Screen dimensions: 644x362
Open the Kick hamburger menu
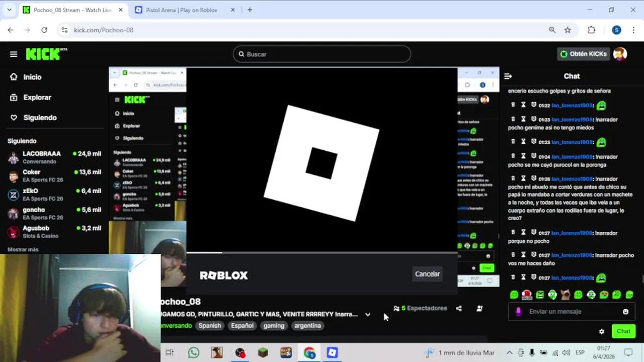(x=14, y=54)
